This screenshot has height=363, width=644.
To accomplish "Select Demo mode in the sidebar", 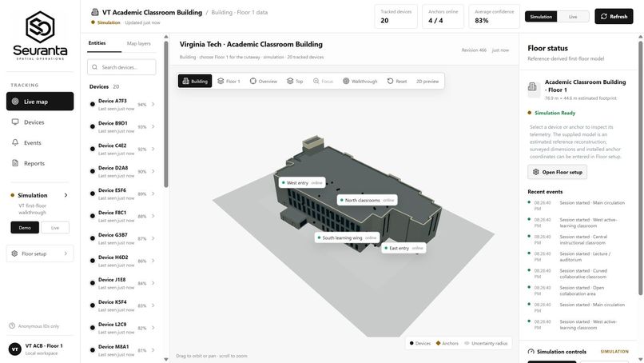I will 25,227.
